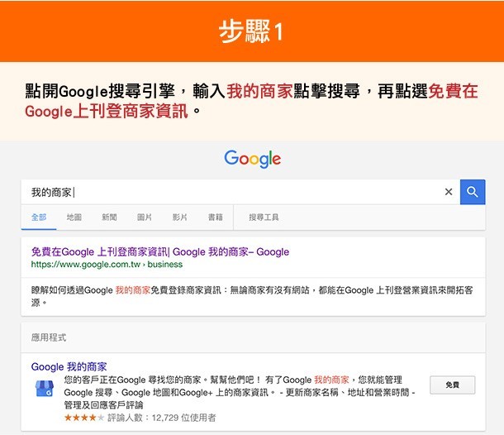This screenshot has width=504, height=435.
Task: Open 搜尋工具 search tools
Action: coord(264,217)
